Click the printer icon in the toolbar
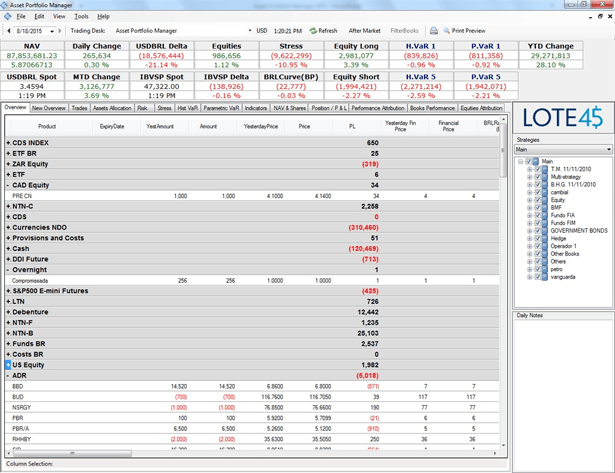Image resolution: width=615 pixels, height=473 pixels. pyautogui.click(x=434, y=31)
